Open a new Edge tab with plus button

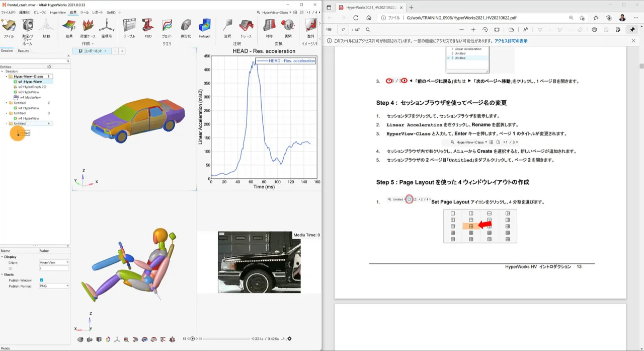point(411,8)
